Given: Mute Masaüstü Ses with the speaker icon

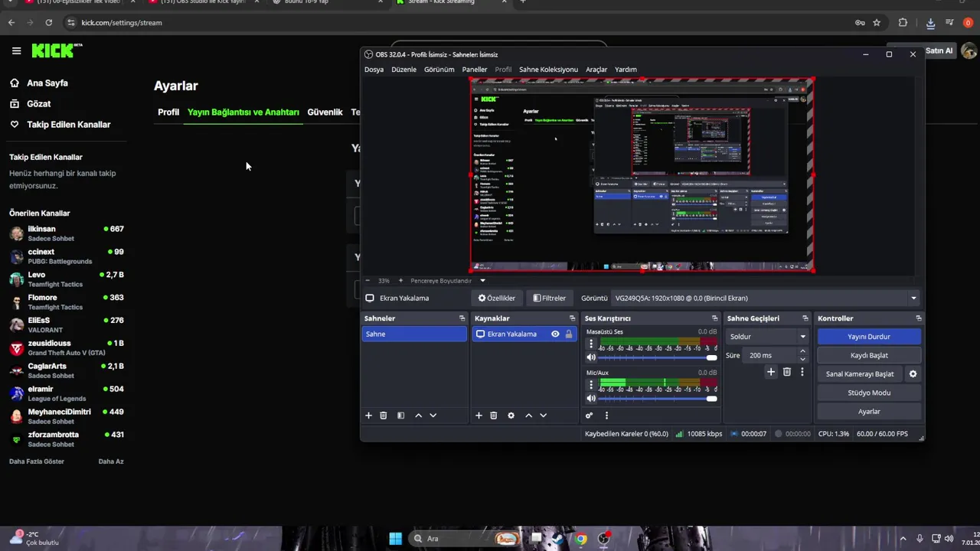Looking at the screenshot, I should click(591, 357).
